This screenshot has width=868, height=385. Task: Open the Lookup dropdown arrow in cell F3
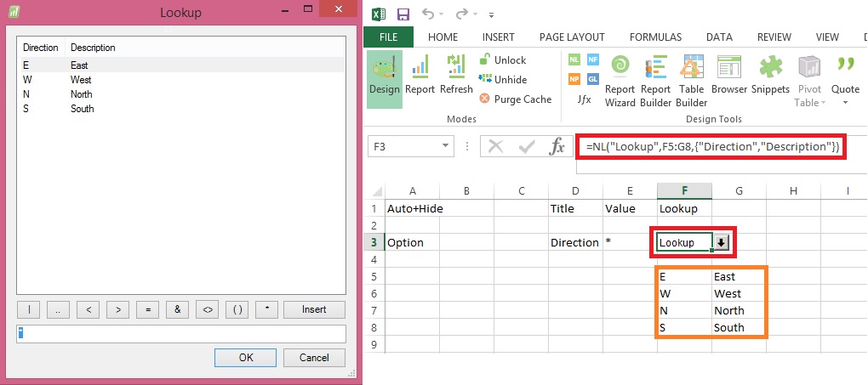pyautogui.click(x=720, y=242)
